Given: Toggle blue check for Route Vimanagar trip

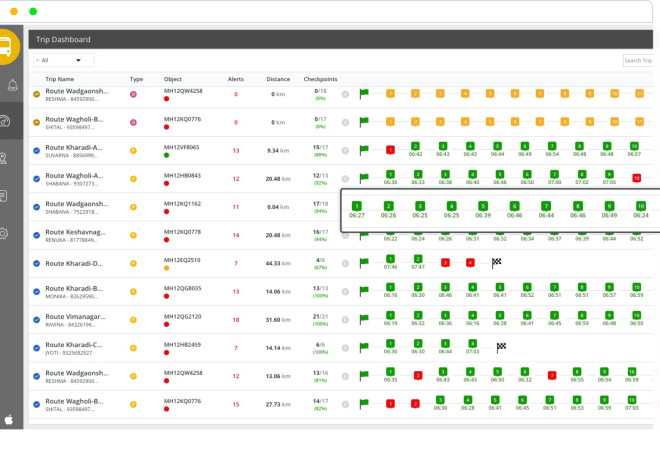Looking at the screenshot, I should [37, 320].
